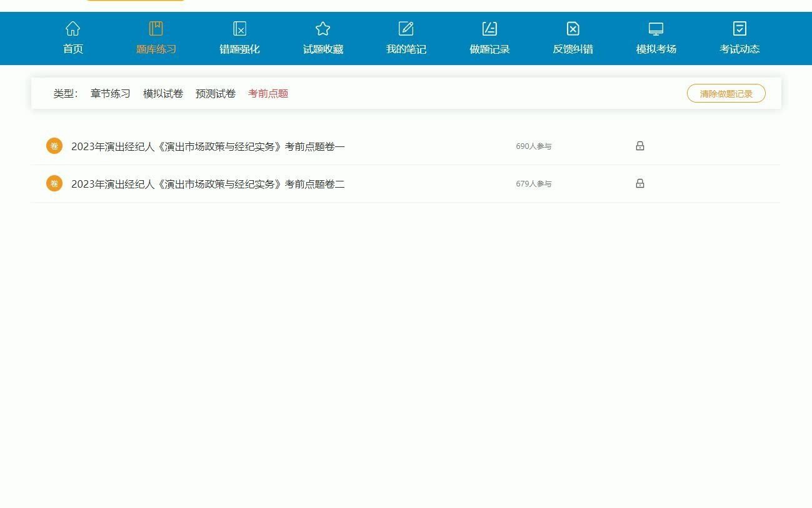Select the 预测试卷 type filter
812x508 pixels.
216,93
